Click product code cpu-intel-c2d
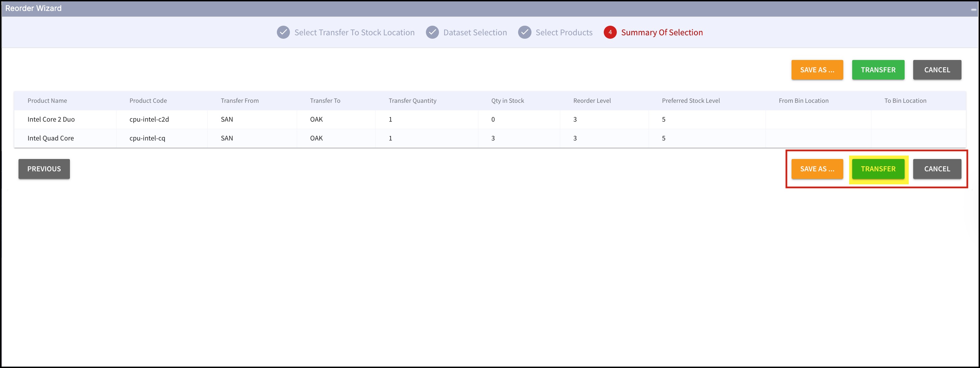Viewport: 980px width, 368px height. pyautogui.click(x=149, y=119)
